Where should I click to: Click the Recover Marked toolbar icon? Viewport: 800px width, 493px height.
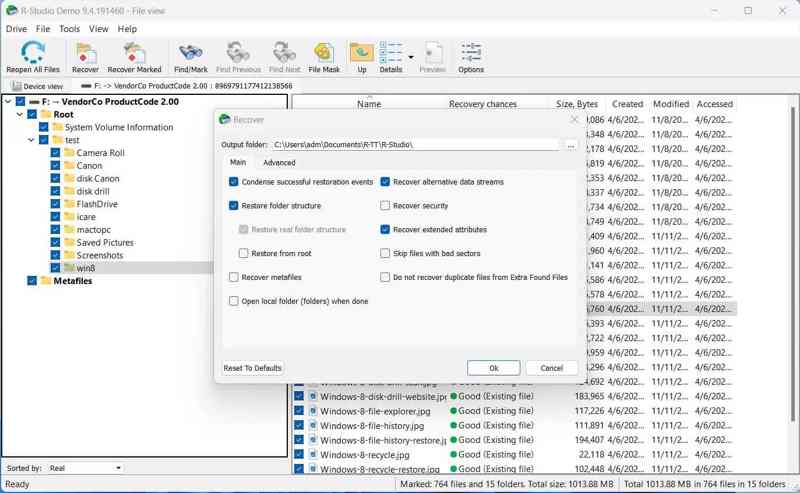(134, 53)
